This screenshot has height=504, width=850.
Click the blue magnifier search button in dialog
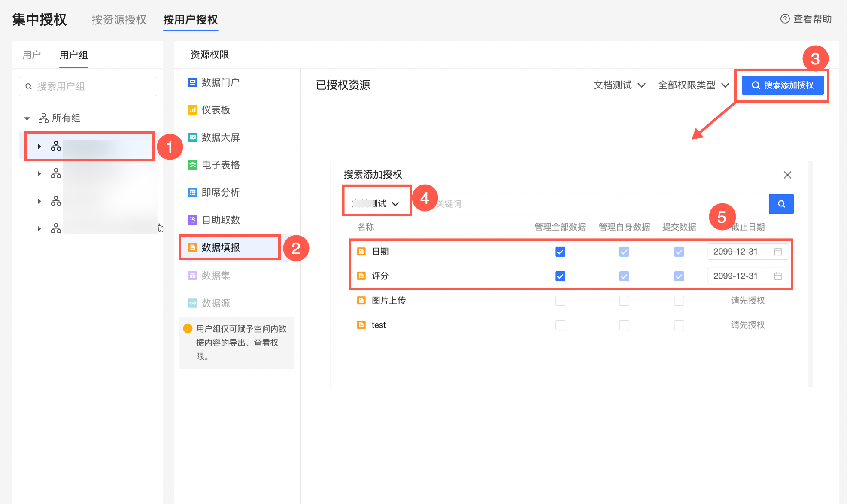(781, 204)
